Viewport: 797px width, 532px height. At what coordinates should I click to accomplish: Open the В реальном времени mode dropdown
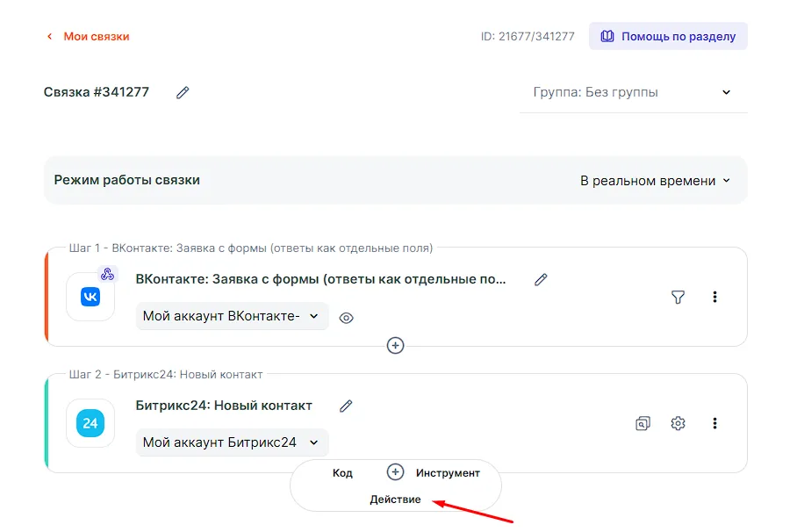click(x=655, y=181)
